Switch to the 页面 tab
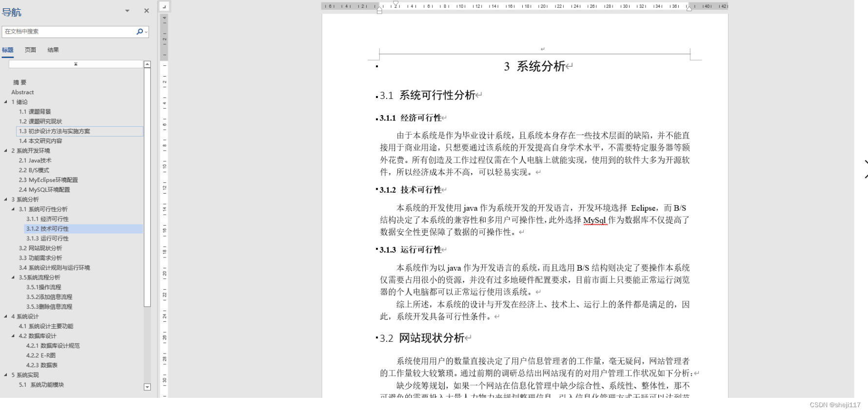This screenshot has width=868, height=413. 30,50
